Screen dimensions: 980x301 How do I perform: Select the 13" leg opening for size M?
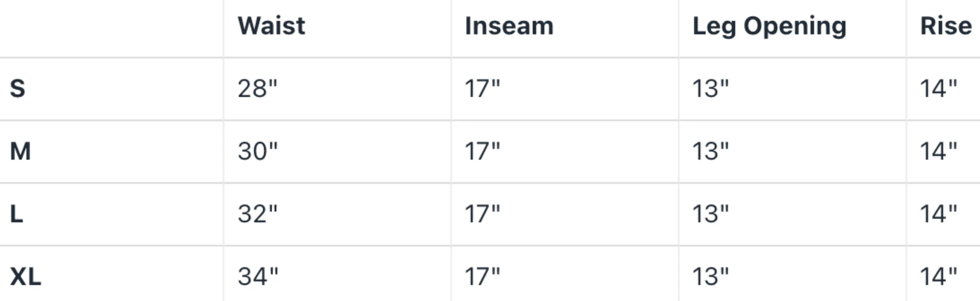pyautogui.click(x=710, y=152)
